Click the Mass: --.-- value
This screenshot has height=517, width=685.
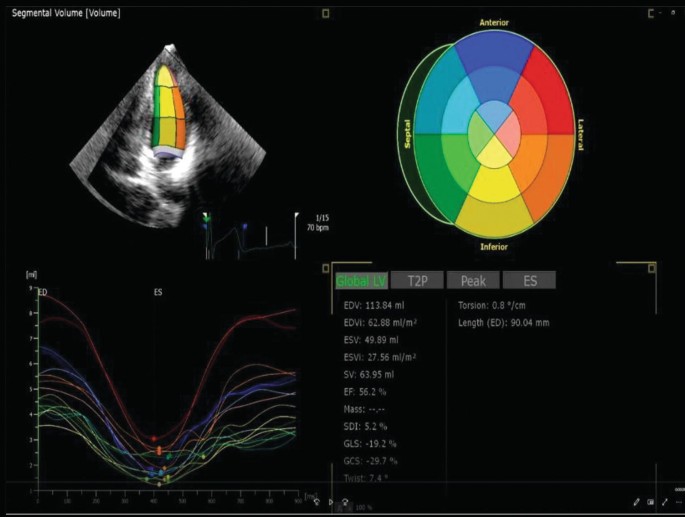coord(364,409)
